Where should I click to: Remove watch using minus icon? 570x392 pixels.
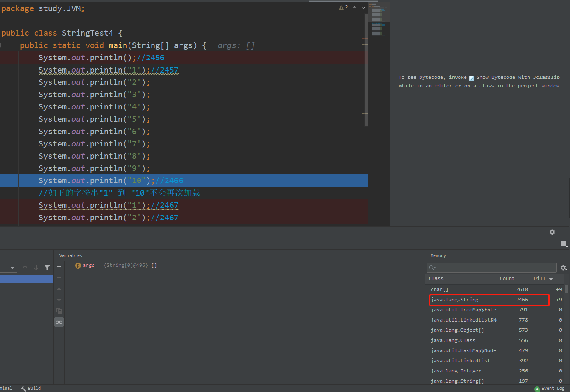click(x=59, y=278)
